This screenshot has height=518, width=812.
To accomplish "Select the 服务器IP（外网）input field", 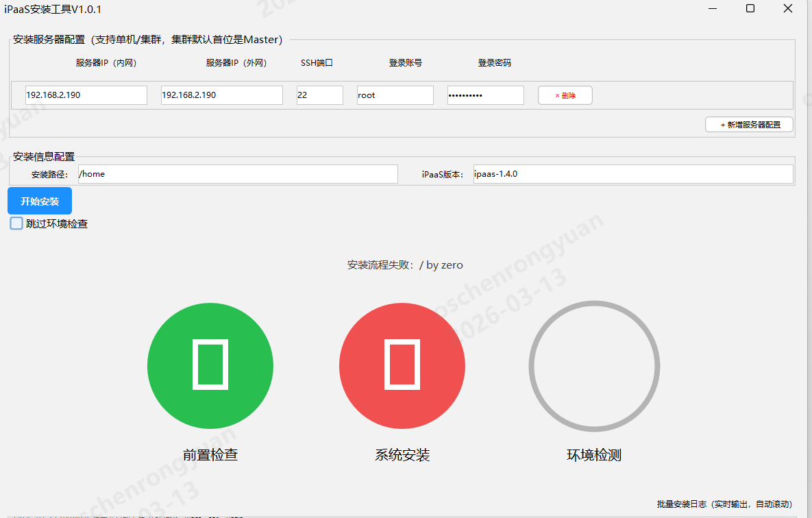I will [221, 95].
